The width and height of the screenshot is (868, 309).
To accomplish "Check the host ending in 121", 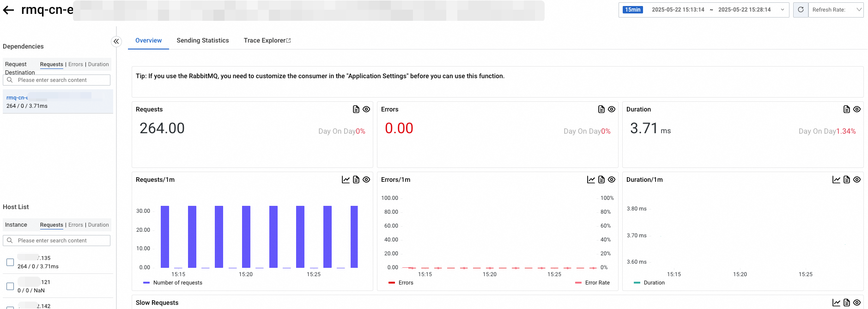I will 10,286.
